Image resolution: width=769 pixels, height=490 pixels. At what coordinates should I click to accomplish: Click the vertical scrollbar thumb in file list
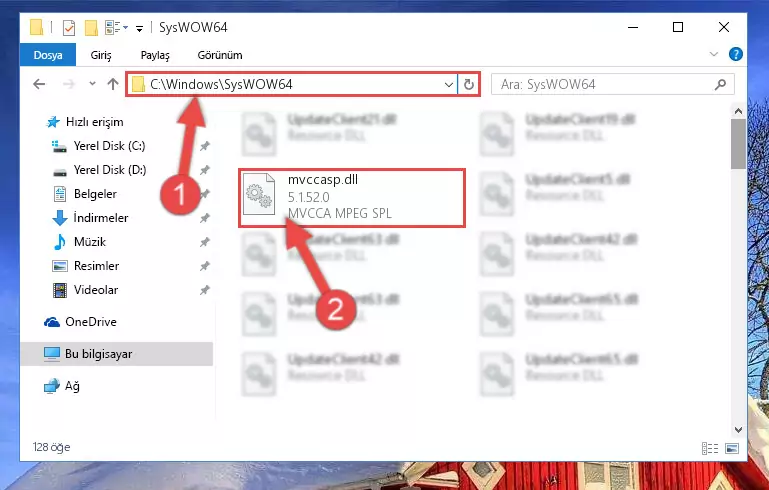tap(738, 144)
